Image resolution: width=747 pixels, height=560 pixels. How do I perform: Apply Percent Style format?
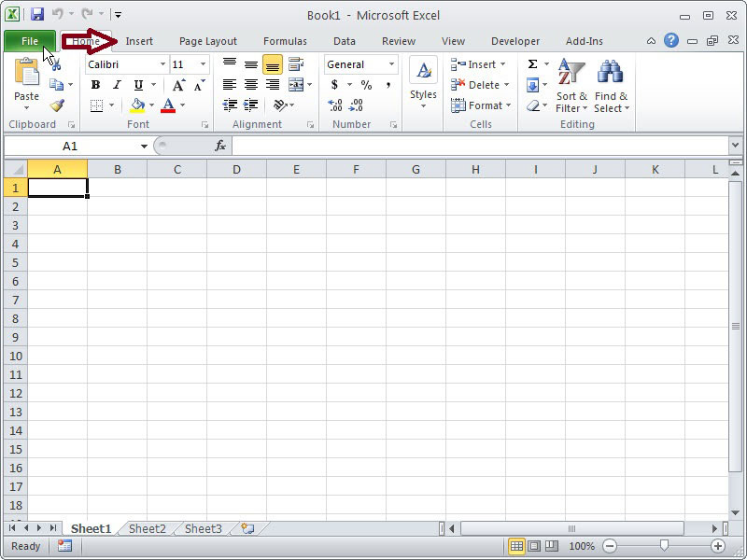click(366, 85)
